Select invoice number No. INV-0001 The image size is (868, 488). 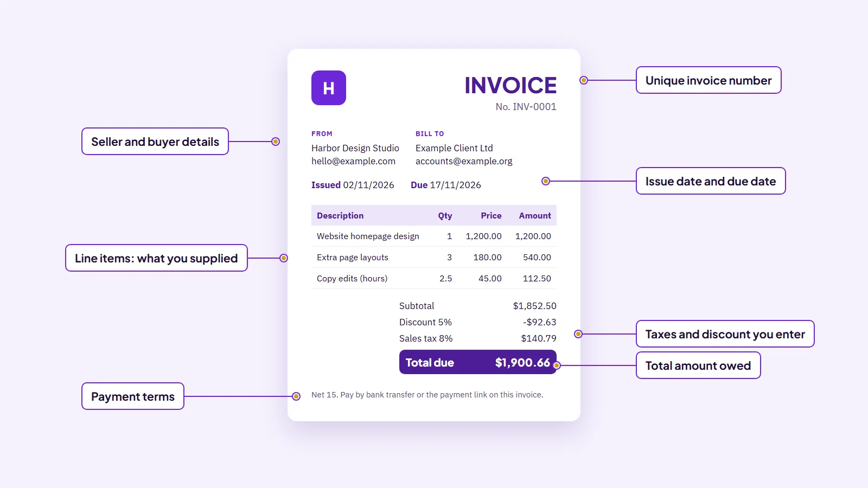point(526,107)
